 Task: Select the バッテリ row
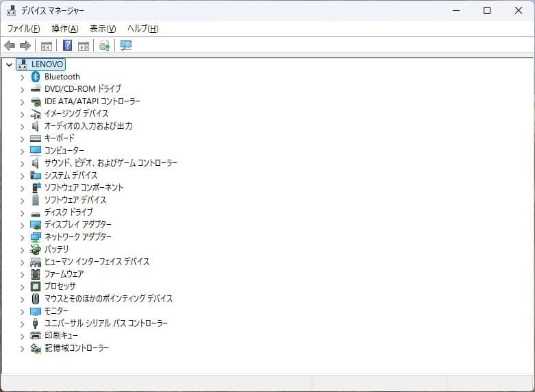57,249
